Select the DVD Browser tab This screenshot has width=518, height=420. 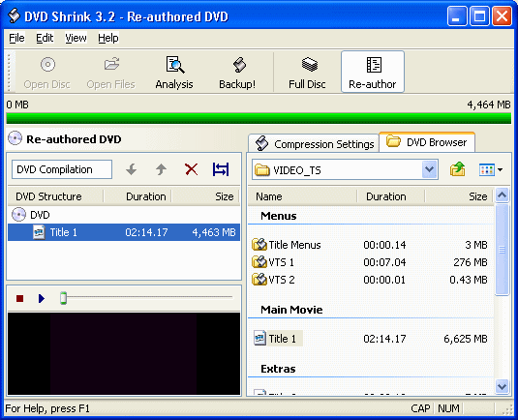tap(427, 142)
